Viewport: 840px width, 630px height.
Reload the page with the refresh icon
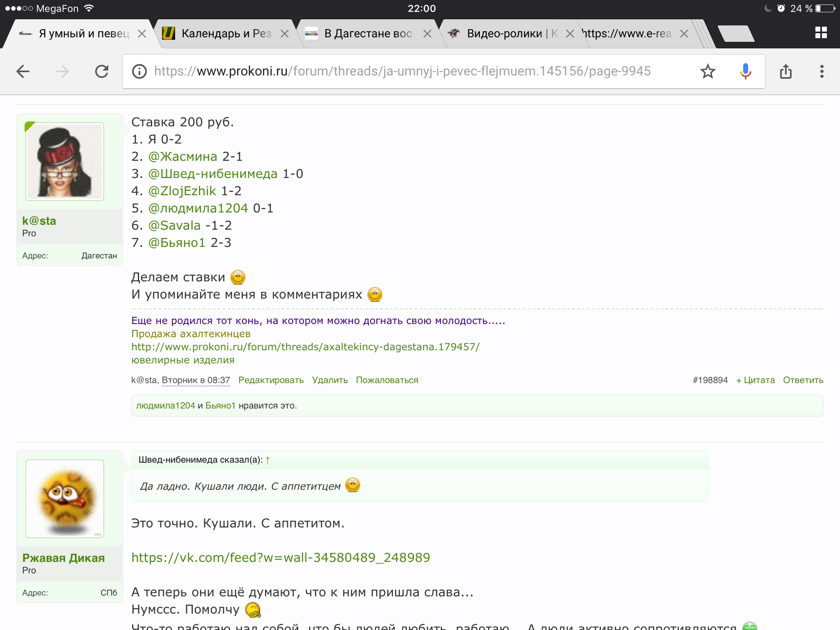102,71
